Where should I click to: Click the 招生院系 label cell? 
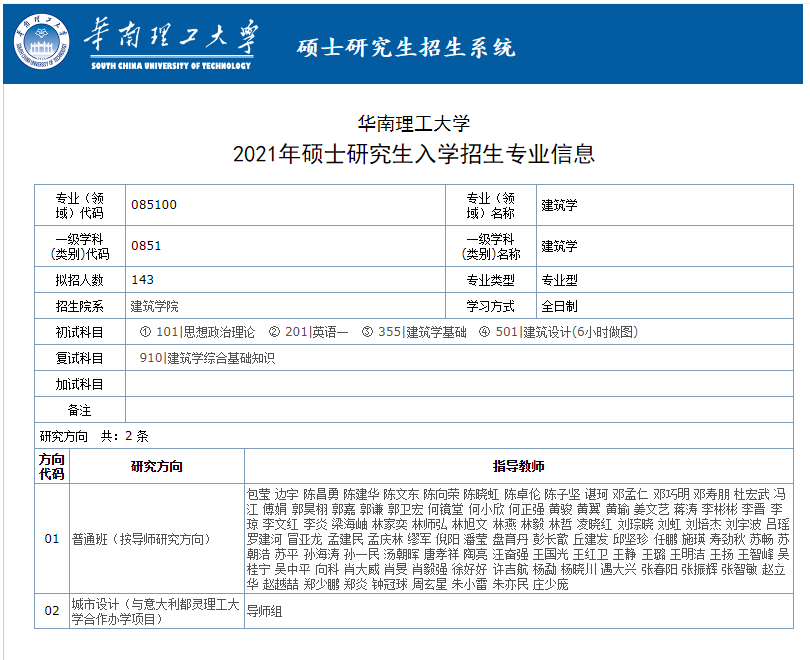pyautogui.click(x=80, y=306)
